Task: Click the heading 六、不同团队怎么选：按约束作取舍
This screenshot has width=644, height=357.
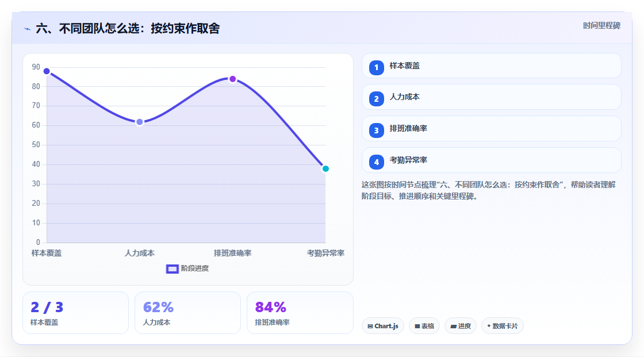Action: coord(128,28)
